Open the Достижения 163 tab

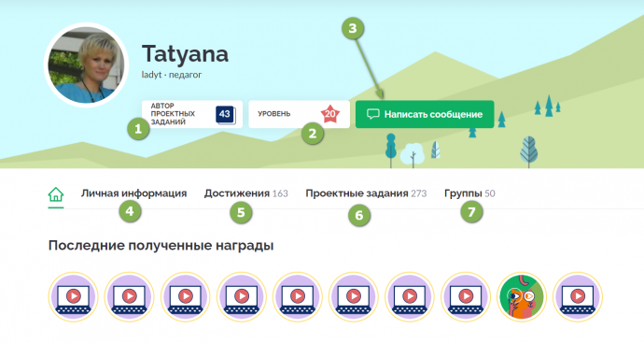(246, 193)
